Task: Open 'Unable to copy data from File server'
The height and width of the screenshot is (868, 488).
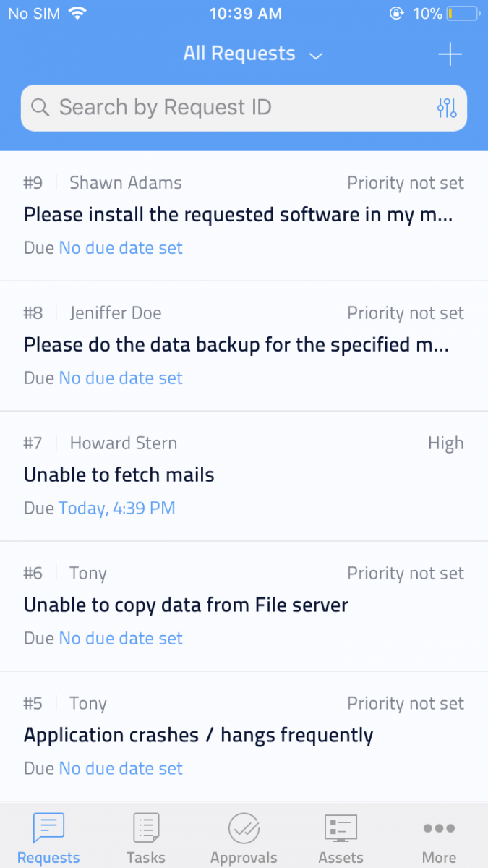Action: click(186, 605)
